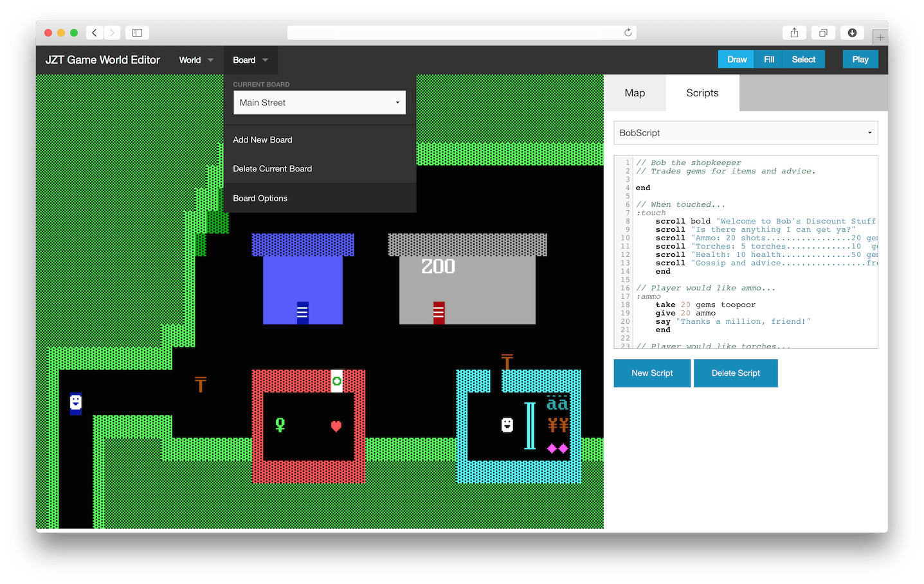Open the Main Street current board dropdown

(320, 103)
